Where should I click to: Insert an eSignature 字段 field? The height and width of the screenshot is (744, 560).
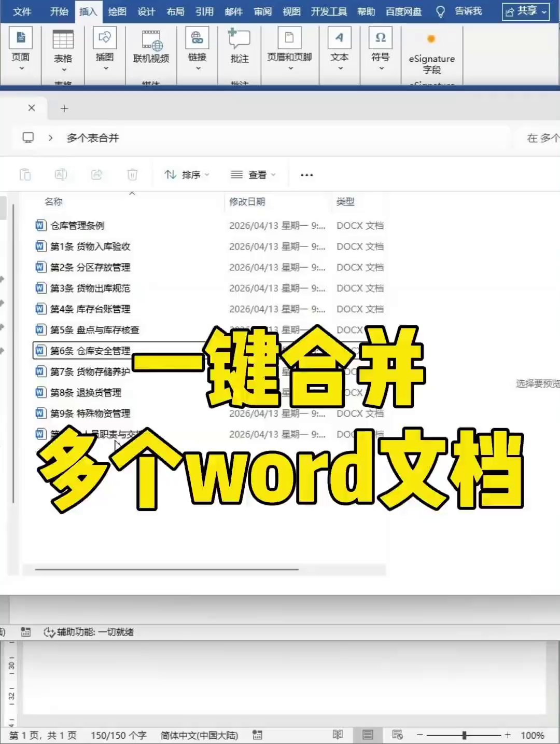(x=431, y=54)
